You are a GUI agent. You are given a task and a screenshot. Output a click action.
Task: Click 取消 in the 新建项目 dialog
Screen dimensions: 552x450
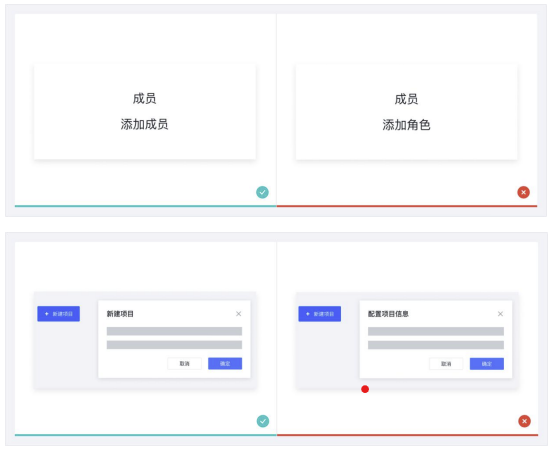coord(184,364)
